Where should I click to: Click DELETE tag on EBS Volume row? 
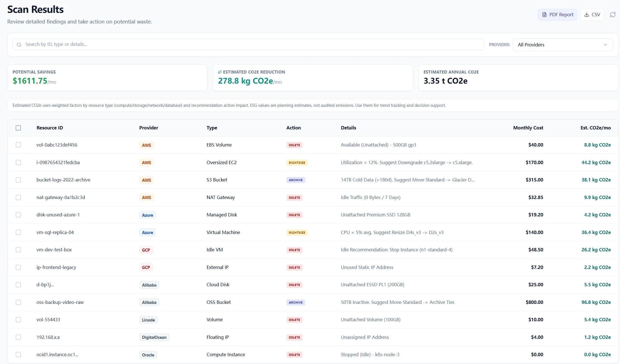coord(294,145)
